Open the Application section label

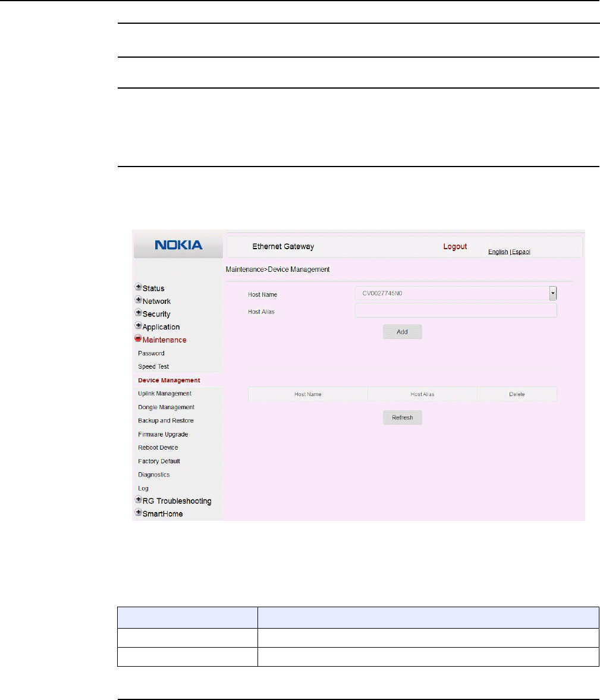click(x=161, y=327)
